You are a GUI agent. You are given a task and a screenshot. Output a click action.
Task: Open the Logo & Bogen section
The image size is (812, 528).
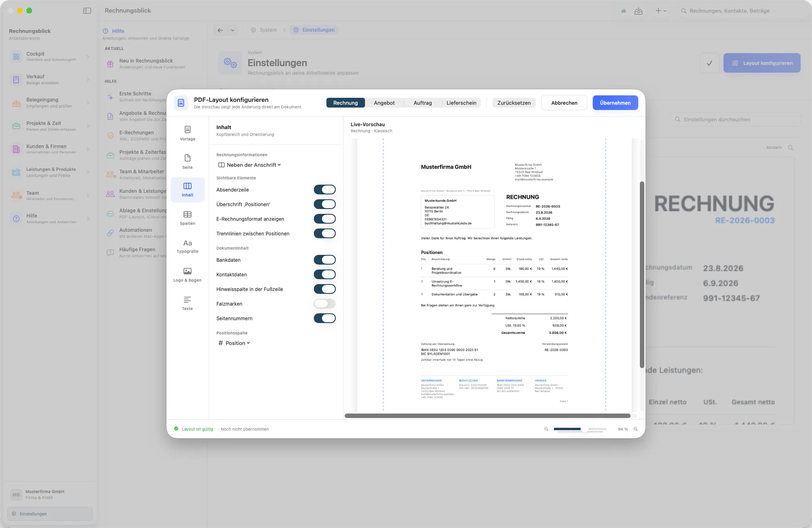click(188, 275)
